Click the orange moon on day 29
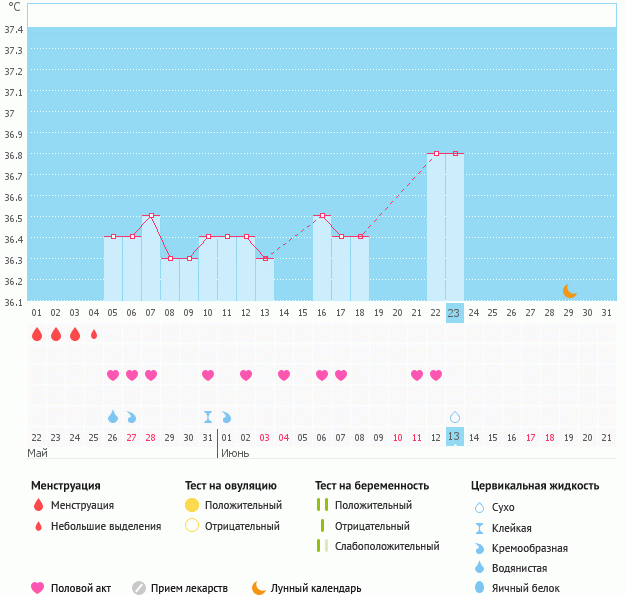This screenshot has width=626, height=595. point(569,291)
